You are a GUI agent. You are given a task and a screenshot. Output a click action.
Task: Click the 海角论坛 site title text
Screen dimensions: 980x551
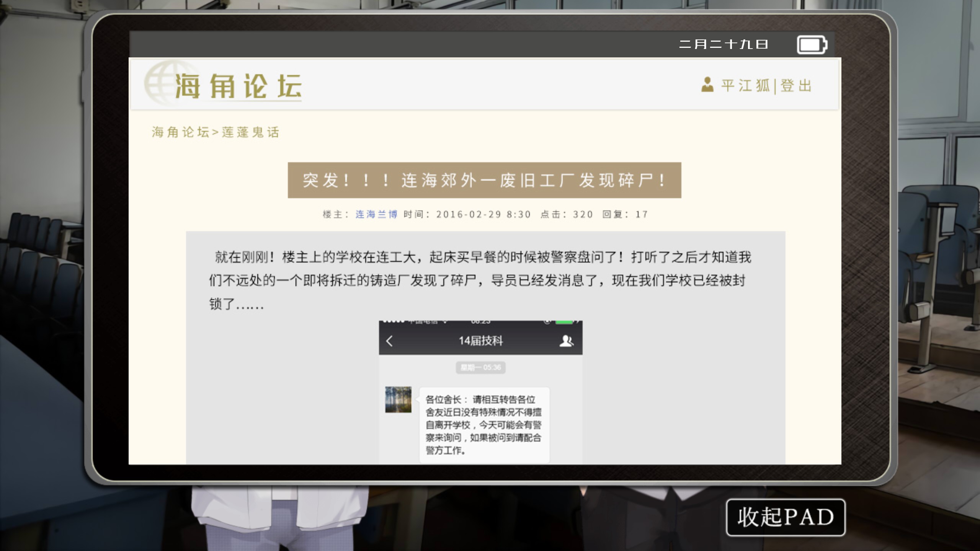point(238,86)
